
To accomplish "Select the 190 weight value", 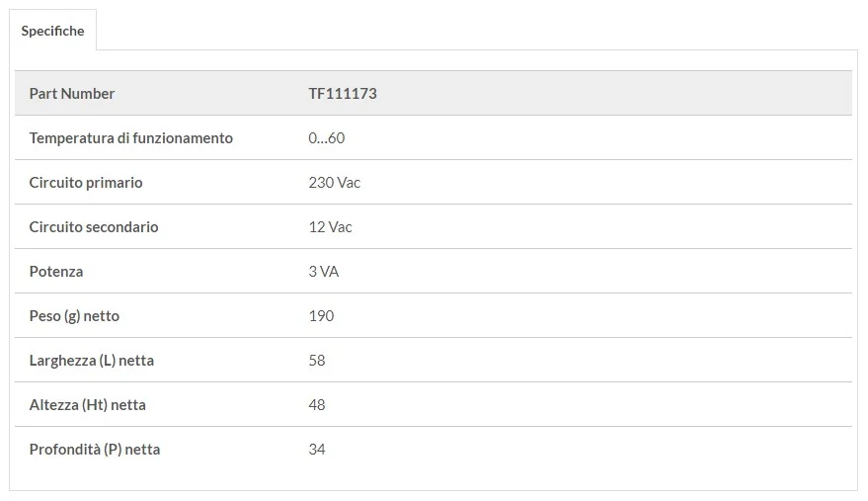I will (x=321, y=316).
